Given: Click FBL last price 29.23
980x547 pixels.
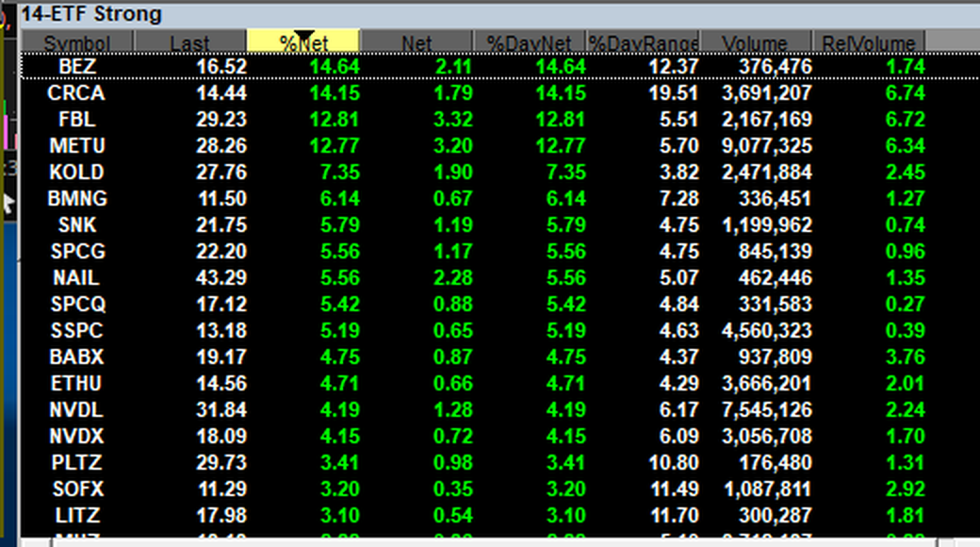Looking at the screenshot, I should pyautogui.click(x=221, y=119).
